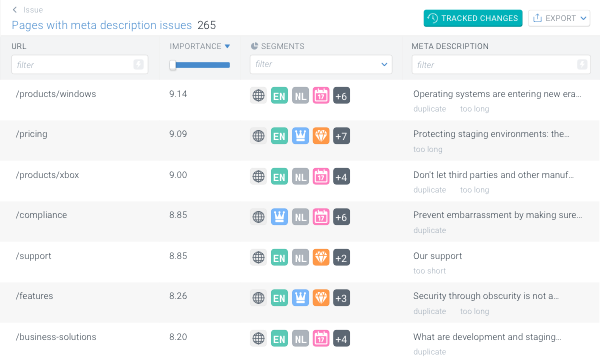Open the +6 segments badge in /products/windows row
The width and height of the screenshot is (600, 364).
(x=341, y=95)
